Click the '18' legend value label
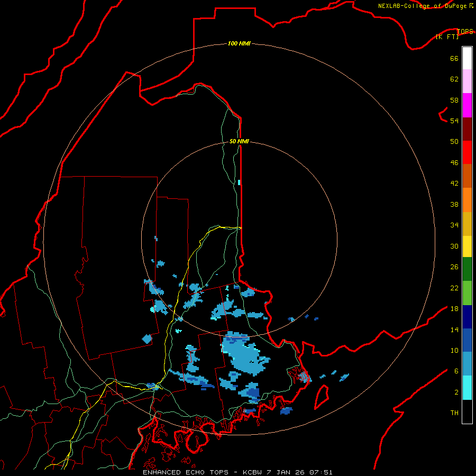 click(x=454, y=309)
